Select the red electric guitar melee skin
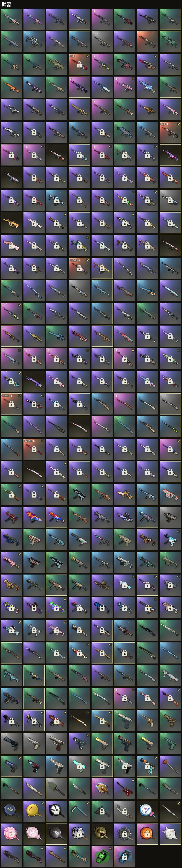Viewport: 182px width, 868px height. pyautogui.click(x=124, y=789)
